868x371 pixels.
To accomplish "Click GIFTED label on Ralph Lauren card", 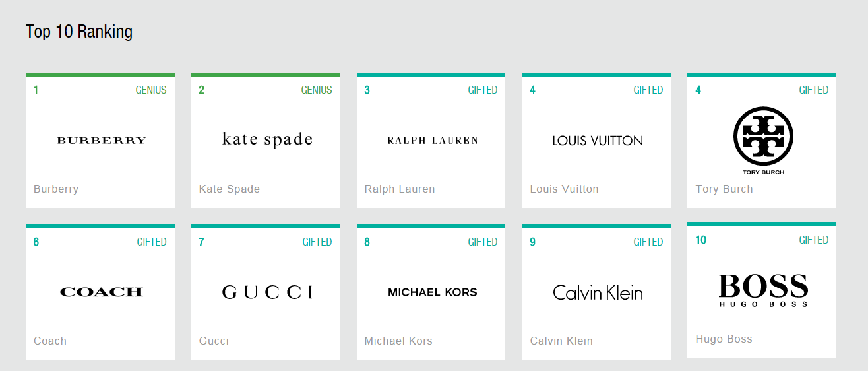I will (x=483, y=90).
